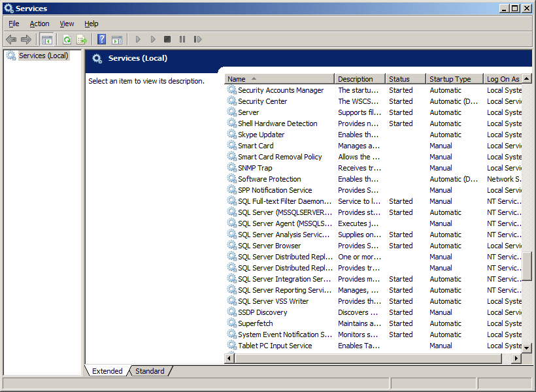This screenshot has height=392, width=536.
Task: Click the gear icon beside Skype Updater
Action: point(232,135)
